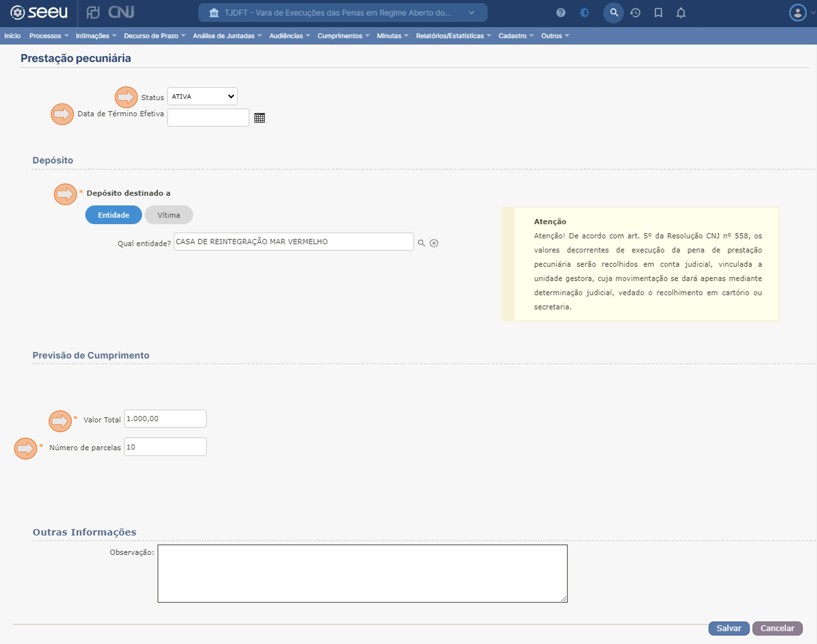Click the Depósito section heading
817x644 pixels.
(x=53, y=160)
